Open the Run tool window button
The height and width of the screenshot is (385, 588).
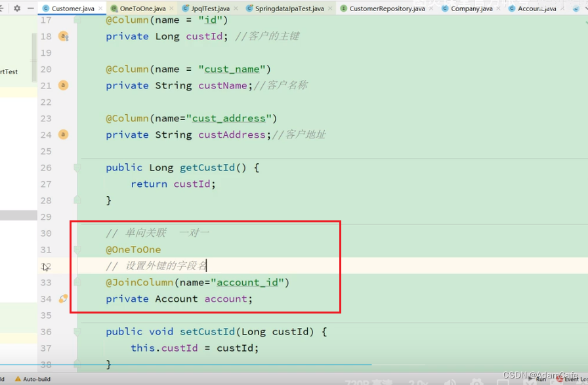point(537,379)
